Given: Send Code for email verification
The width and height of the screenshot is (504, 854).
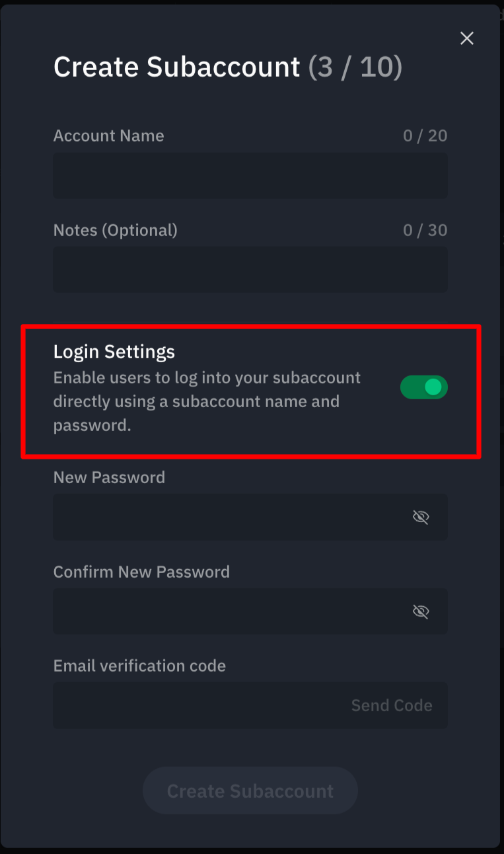Looking at the screenshot, I should coord(392,705).
